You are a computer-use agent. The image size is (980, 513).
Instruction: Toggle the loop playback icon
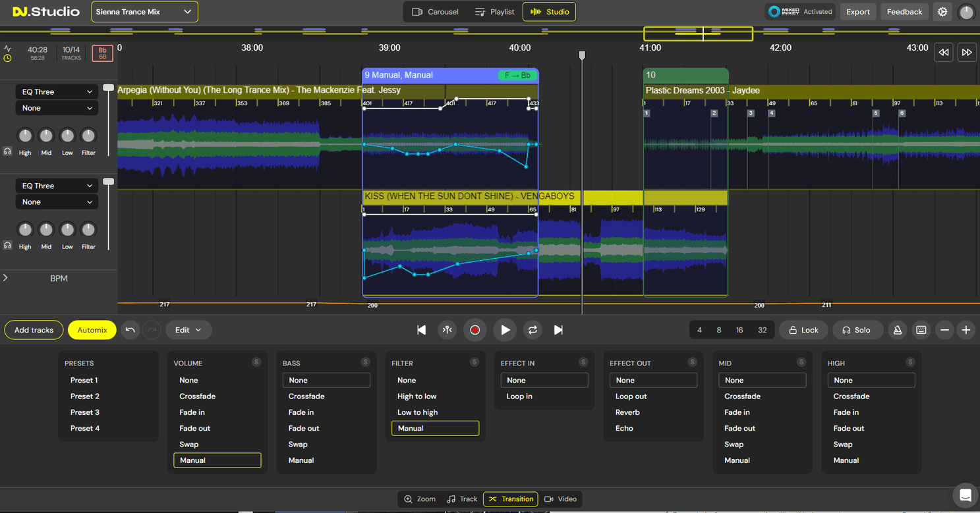coord(532,330)
